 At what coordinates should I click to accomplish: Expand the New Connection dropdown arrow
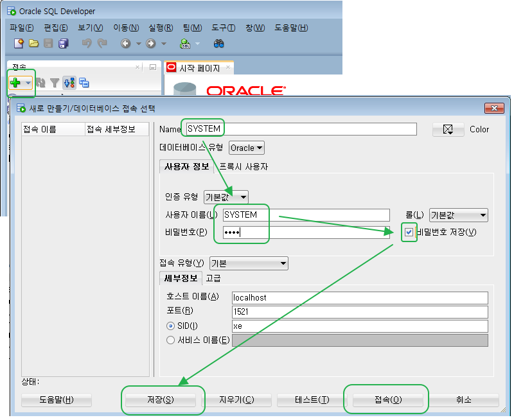click(28, 83)
